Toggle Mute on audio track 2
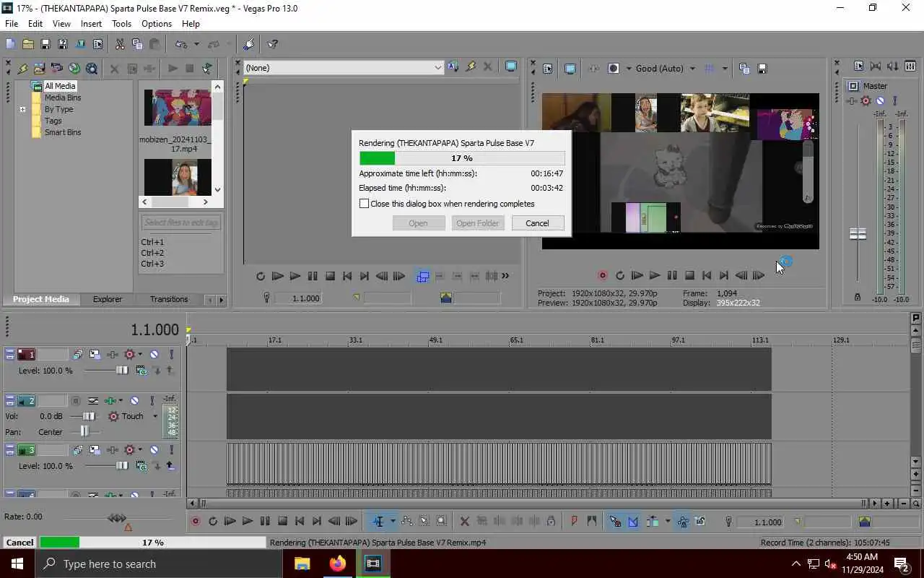 tap(134, 400)
